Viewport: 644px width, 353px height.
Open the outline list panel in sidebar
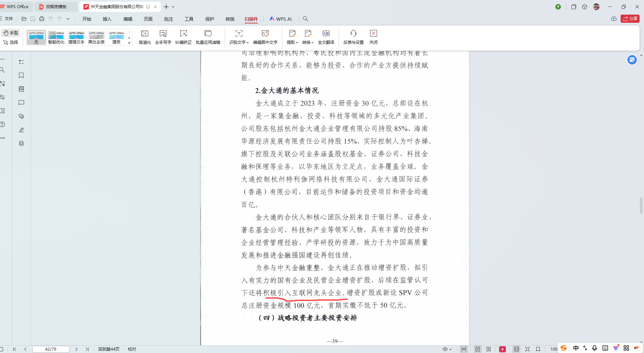[x=21, y=62]
